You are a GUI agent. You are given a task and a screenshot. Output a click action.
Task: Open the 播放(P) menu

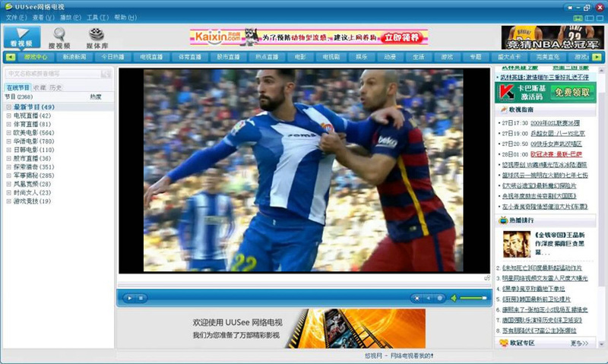tap(70, 17)
